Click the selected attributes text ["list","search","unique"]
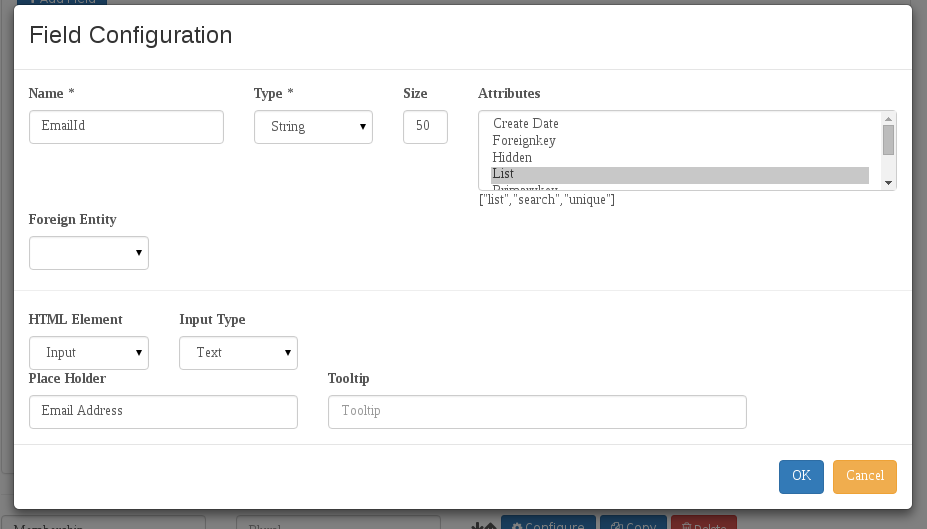The image size is (927, 529). point(547,200)
